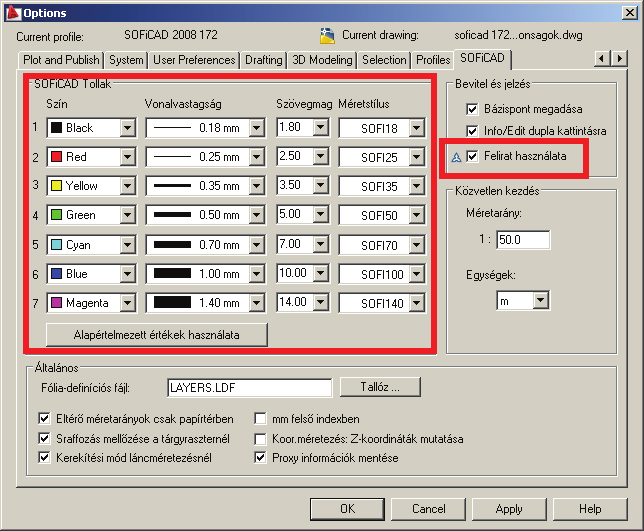
Task: Open text height 10.00 dropdown
Action: [320, 273]
